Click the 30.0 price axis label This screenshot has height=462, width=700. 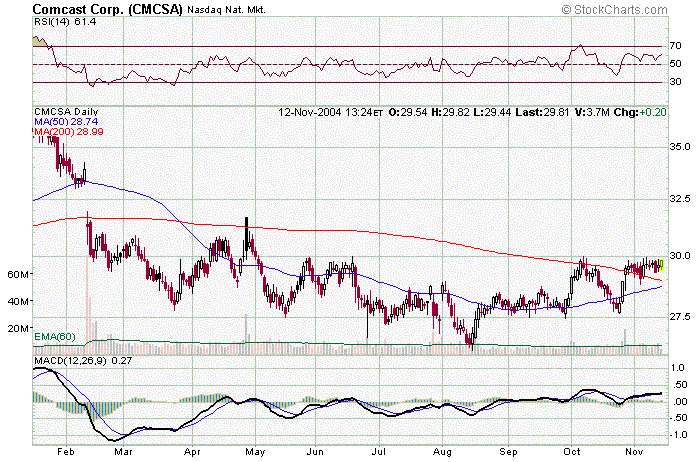coord(680,256)
